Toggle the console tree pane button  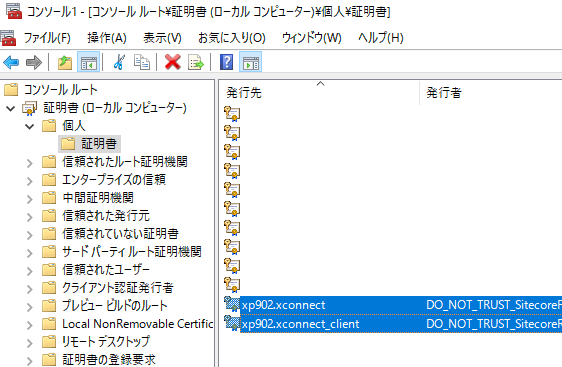[88, 62]
